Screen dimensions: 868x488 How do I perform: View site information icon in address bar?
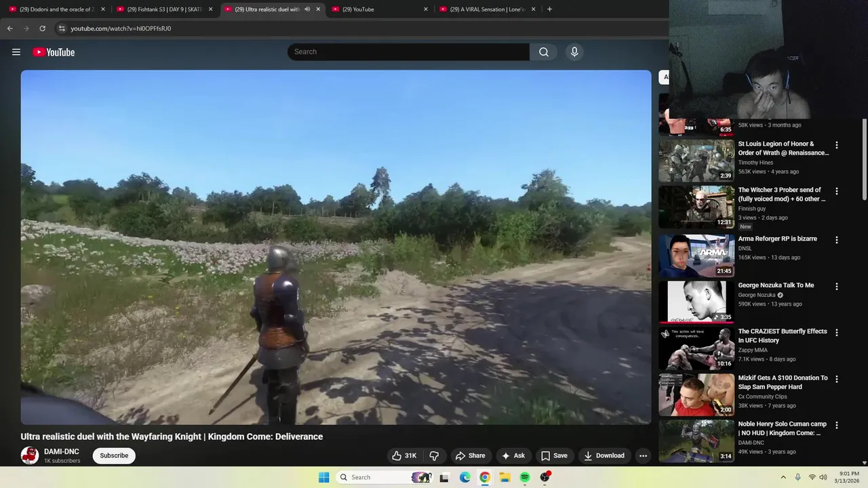tap(62, 28)
